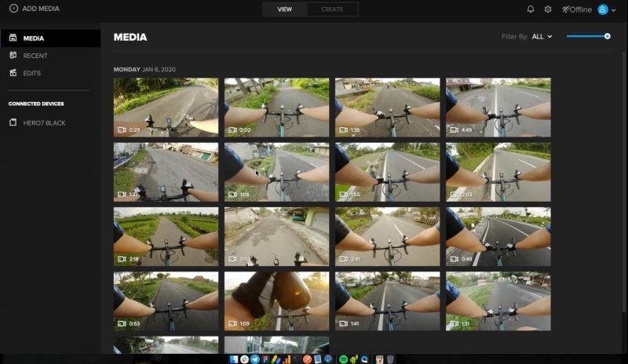Switch to the VIEW tab
This screenshot has width=628, height=364.
coord(285,9)
